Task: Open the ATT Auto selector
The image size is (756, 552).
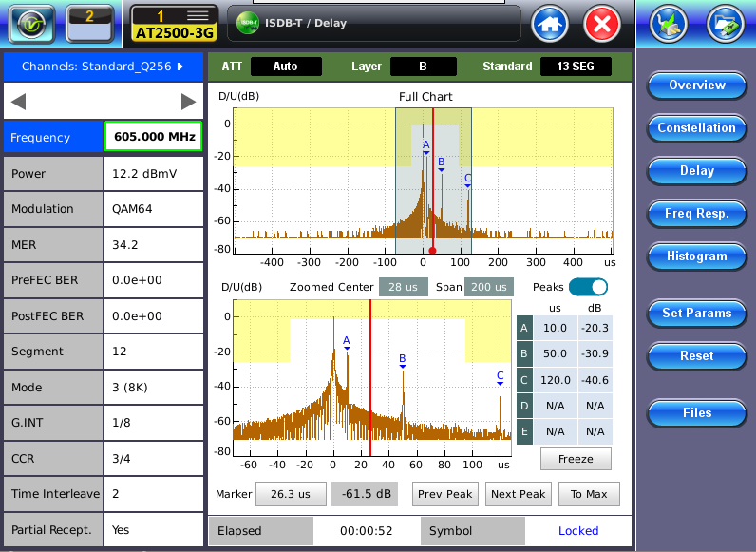Action: 285,67
